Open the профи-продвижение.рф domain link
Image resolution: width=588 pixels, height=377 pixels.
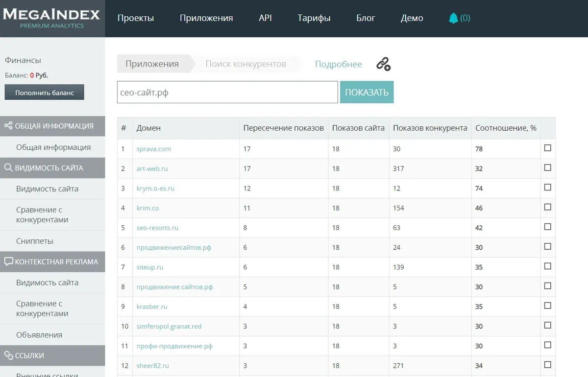click(x=174, y=346)
